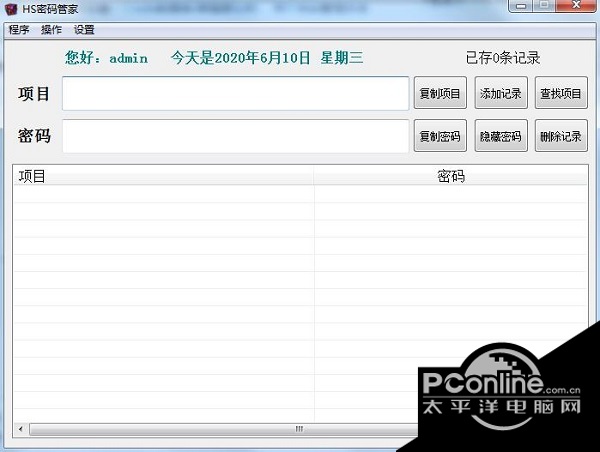The width and height of the screenshot is (600, 452).
Task: Focus the 密码 input field
Action: coord(236,136)
